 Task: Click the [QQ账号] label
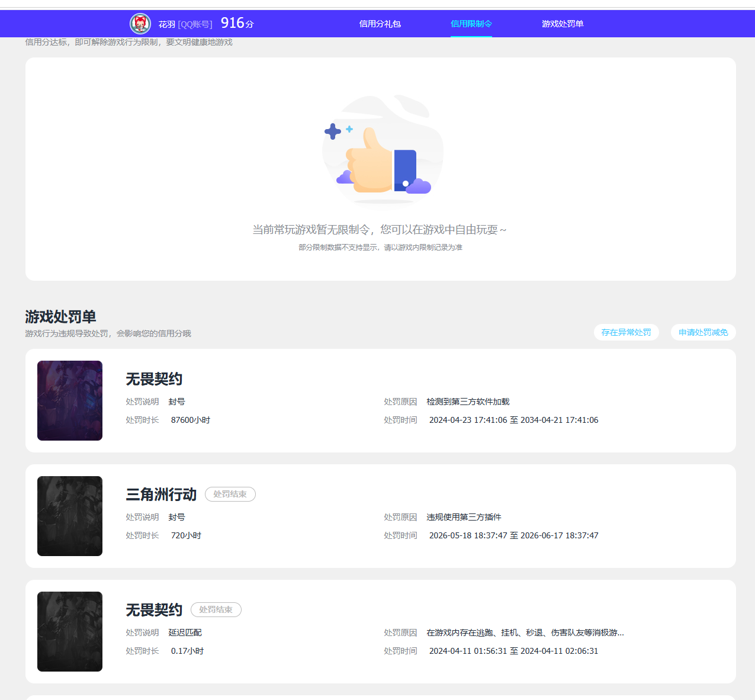[x=195, y=24]
